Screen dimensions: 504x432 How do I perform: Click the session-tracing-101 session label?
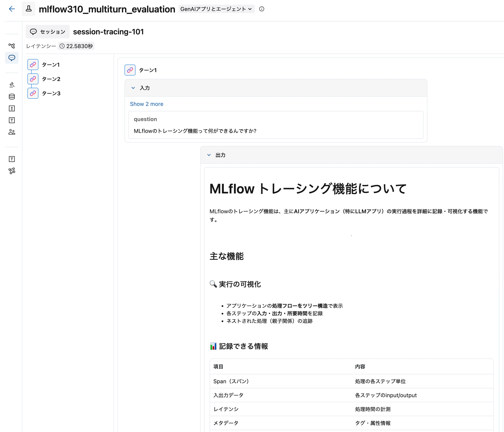pos(108,32)
